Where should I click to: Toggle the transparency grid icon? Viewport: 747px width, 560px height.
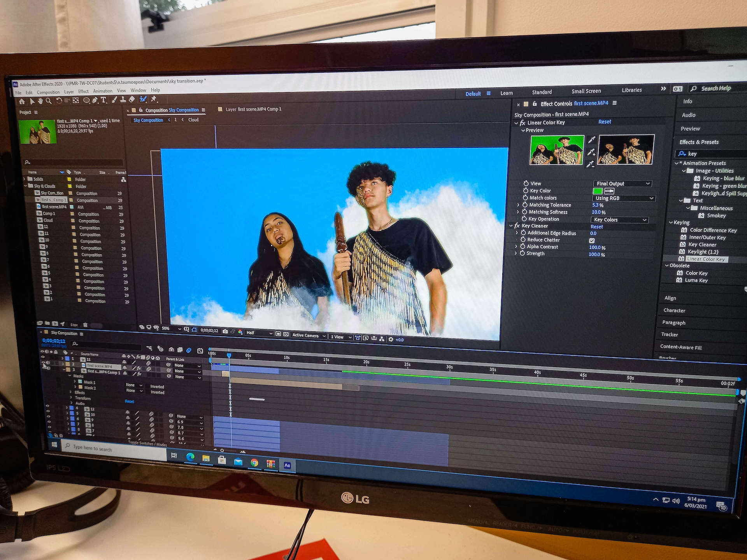tap(286, 334)
